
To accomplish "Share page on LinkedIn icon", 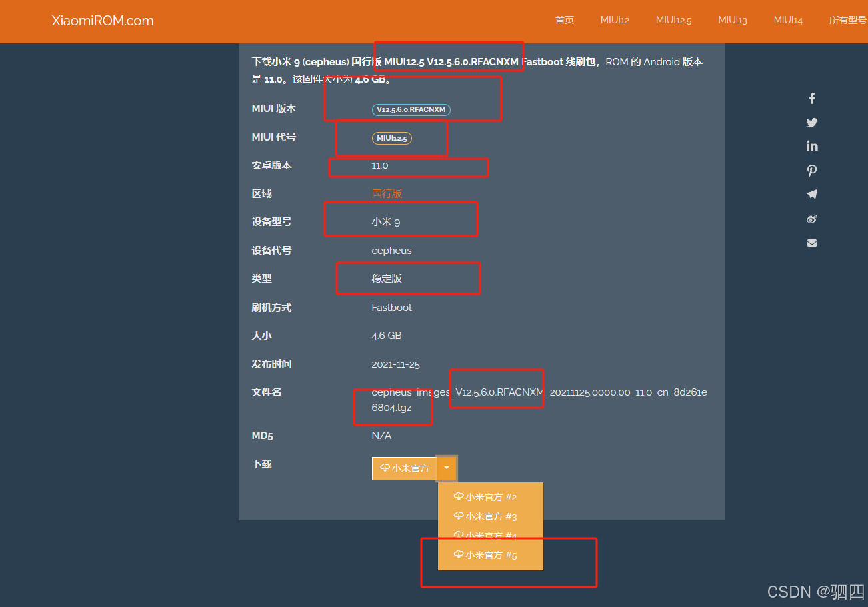I will (812, 146).
